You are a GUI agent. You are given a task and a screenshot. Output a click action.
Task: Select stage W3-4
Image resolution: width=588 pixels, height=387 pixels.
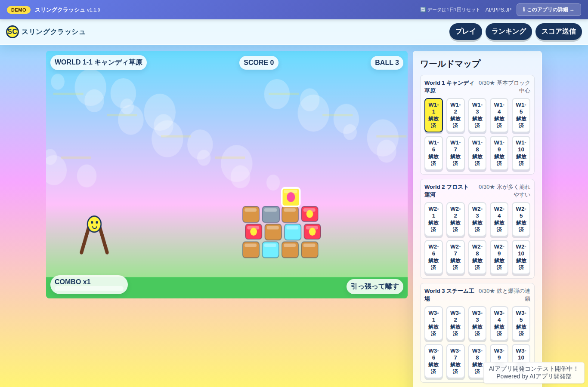click(x=499, y=323)
